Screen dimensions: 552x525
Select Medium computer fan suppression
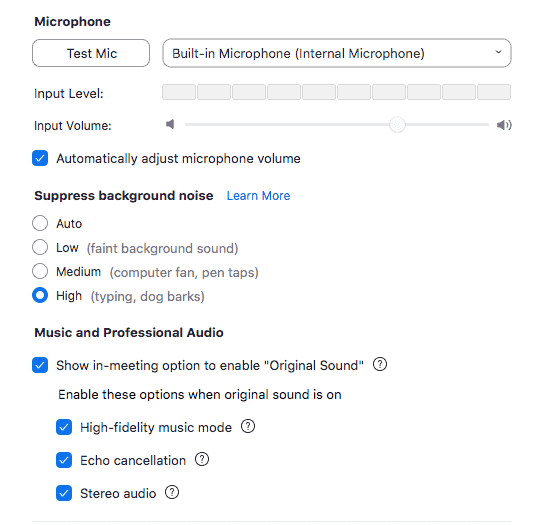pos(40,271)
